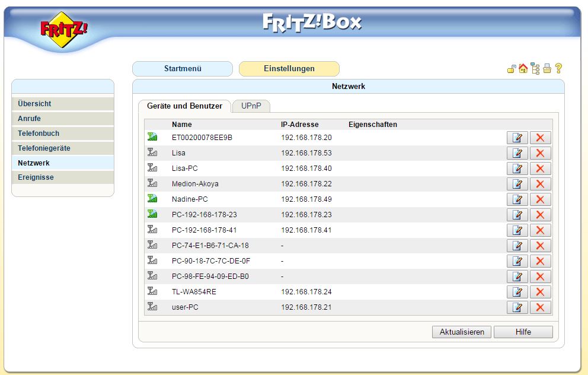Select the device name TL-WA854RE
The width and height of the screenshot is (588, 375).
(x=194, y=292)
